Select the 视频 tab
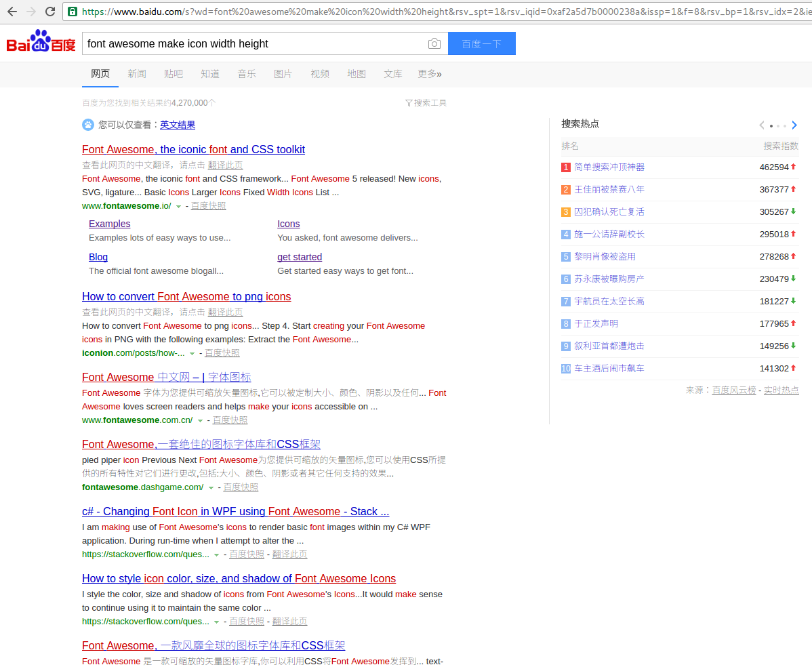 click(x=319, y=74)
